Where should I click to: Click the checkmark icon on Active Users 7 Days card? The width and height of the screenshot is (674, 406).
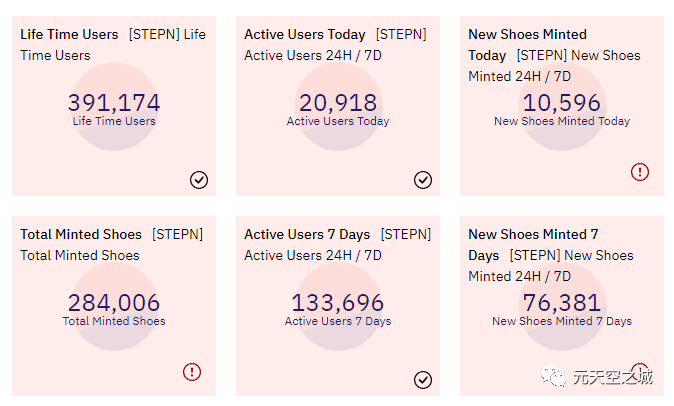pyautogui.click(x=423, y=380)
